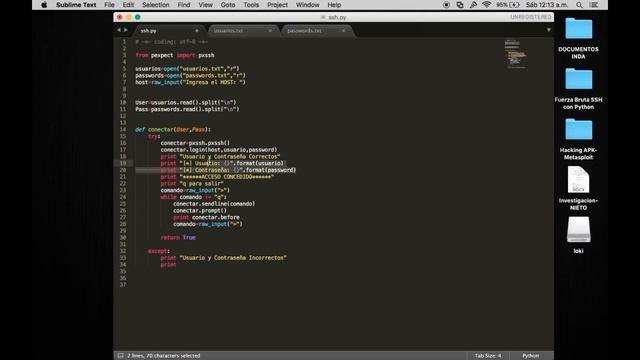This screenshot has height=360, width=640.
Task: Click the "Usuario y Contraseña Incorrectos" string
Action: click(x=233, y=258)
